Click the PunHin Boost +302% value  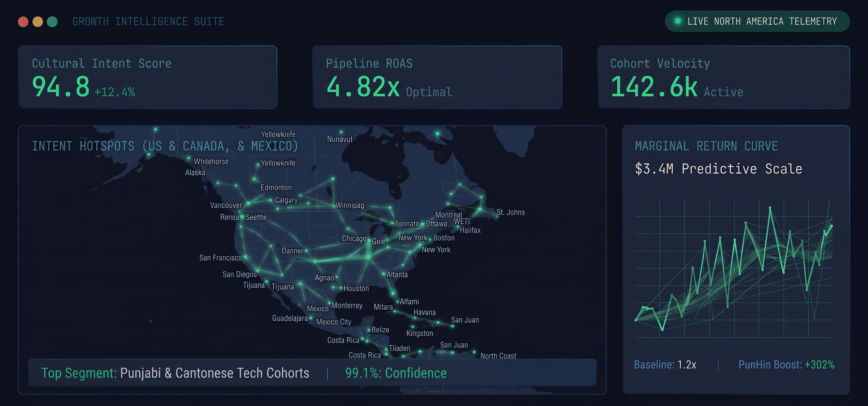click(786, 364)
